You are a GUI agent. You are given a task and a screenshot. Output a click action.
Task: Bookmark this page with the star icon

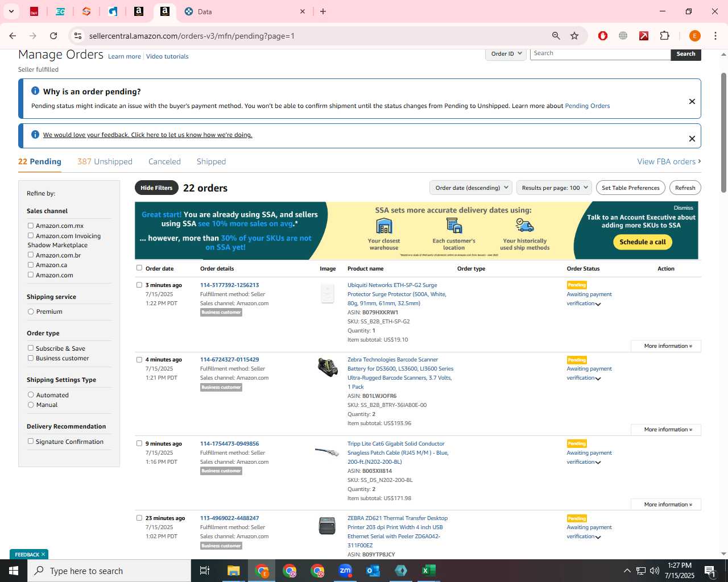pyautogui.click(x=574, y=36)
